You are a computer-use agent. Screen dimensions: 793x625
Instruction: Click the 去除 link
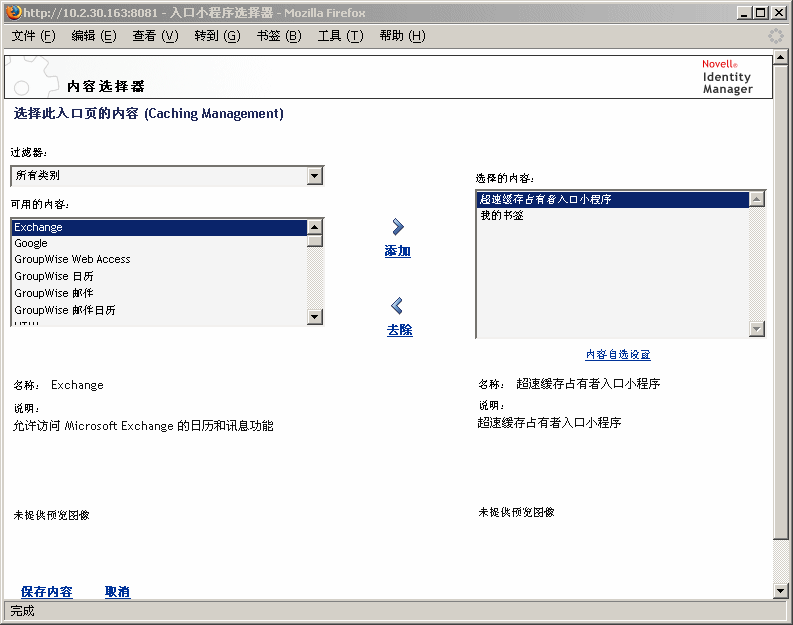(400, 330)
